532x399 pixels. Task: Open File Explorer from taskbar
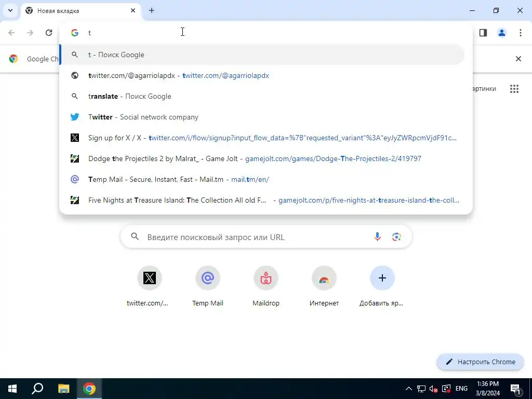(63, 389)
